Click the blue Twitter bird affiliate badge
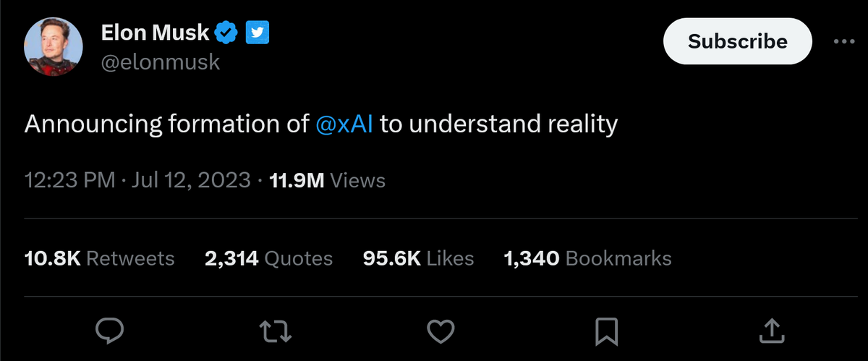The width and height of the screenshot is (868, 361). pyautogui.click(x=258, y=33)
